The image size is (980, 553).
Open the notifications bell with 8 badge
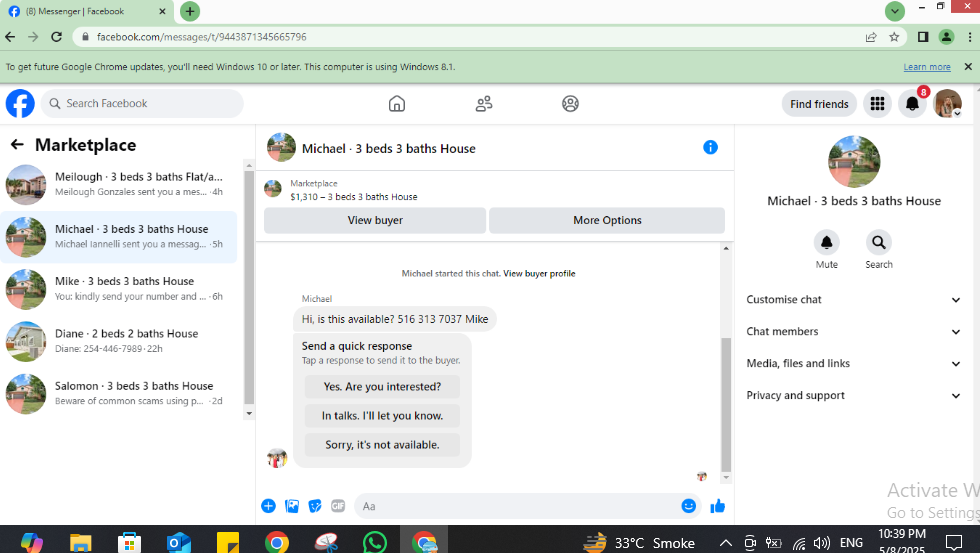(912, 104)
